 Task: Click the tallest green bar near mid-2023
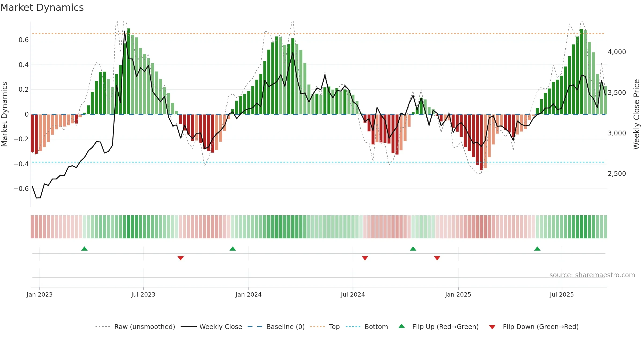click(129, 71)
